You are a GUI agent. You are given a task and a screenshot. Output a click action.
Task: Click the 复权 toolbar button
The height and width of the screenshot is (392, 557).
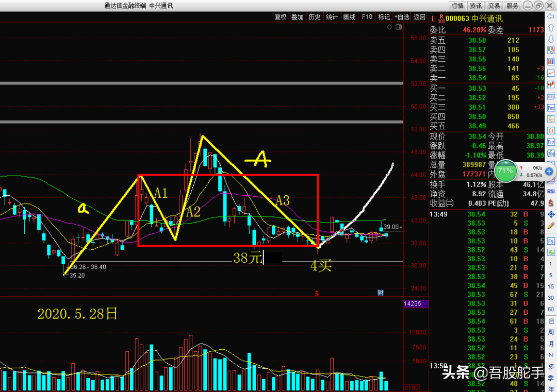(x=280, y=17)
